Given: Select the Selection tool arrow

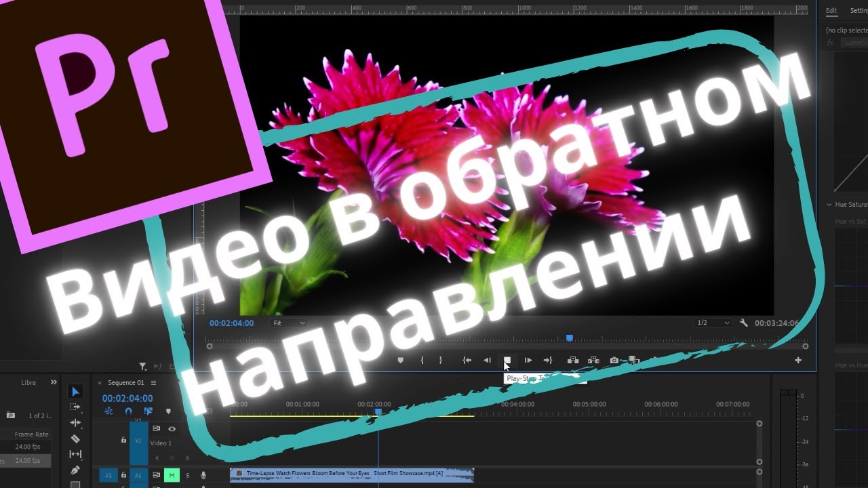Looking at the screenshot, I should click(x=75, y=392).
